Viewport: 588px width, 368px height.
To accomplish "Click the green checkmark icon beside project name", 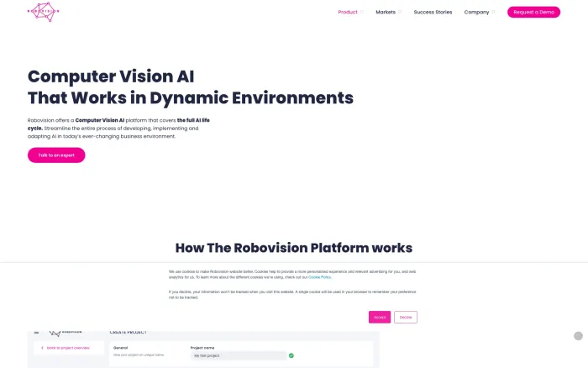I will pos(291,355).
